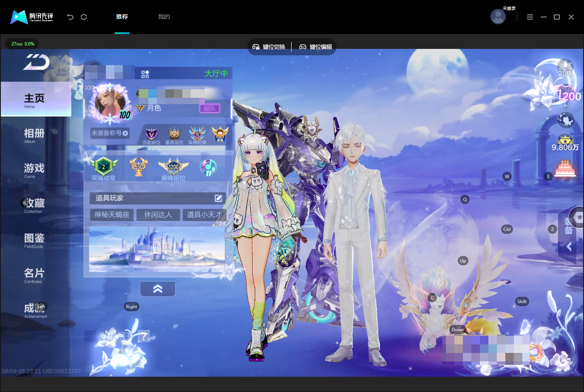Click the Shift key mapping marker

(522, 301)
